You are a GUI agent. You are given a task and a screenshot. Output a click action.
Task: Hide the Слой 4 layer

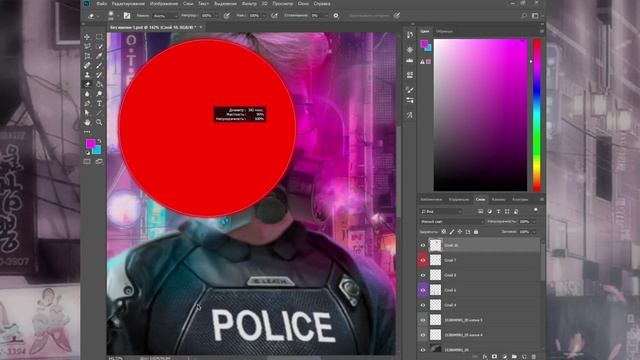coord(423,305)
